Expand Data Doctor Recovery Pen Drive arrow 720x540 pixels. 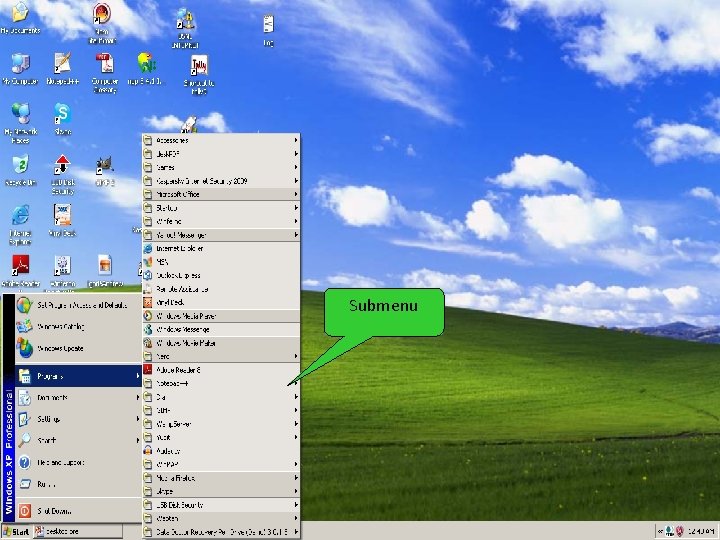[296, 532]
